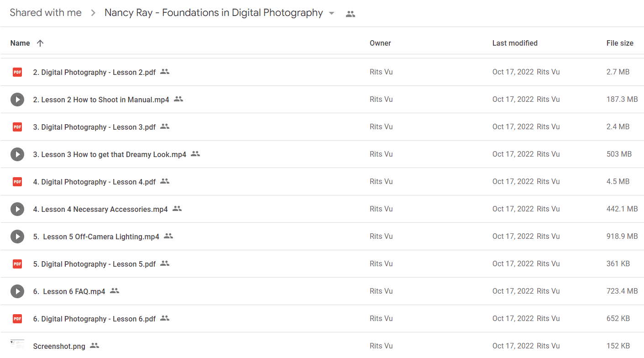644x358 pixels.
Task: Go back to Shared with me
Action: [x=46, y=13]
